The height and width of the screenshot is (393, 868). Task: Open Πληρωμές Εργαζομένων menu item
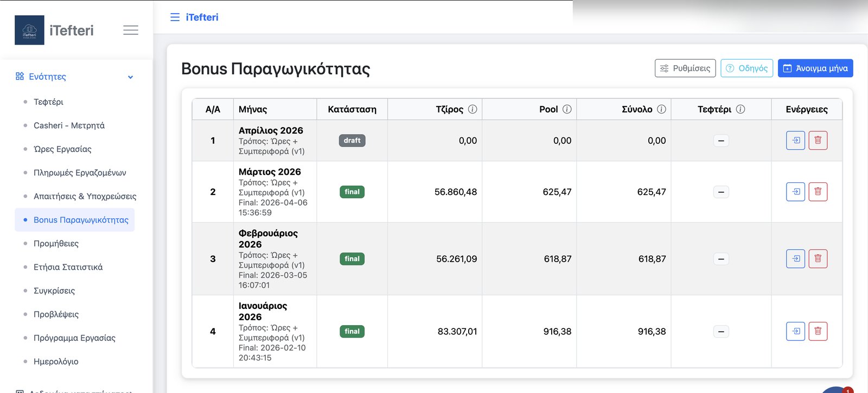(80, 173)
